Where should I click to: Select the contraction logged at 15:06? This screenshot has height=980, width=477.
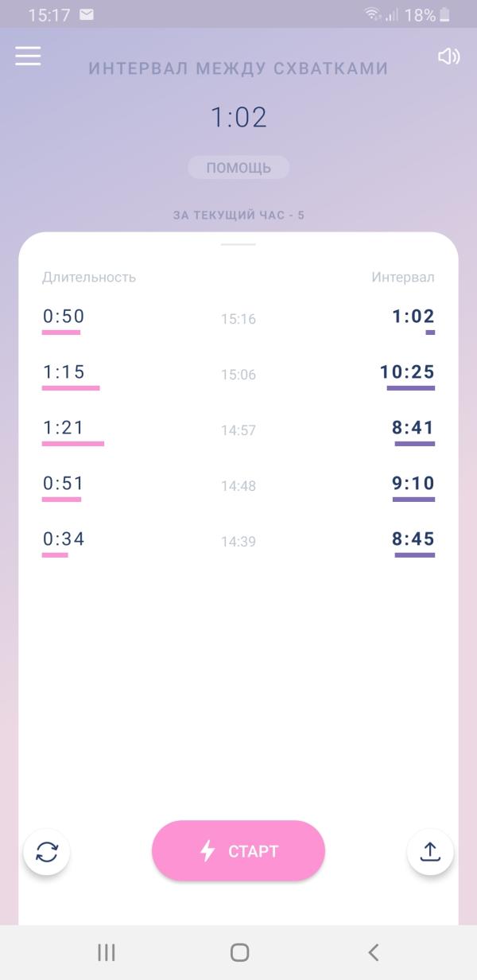pyautogui.click(x=238, y=375)
